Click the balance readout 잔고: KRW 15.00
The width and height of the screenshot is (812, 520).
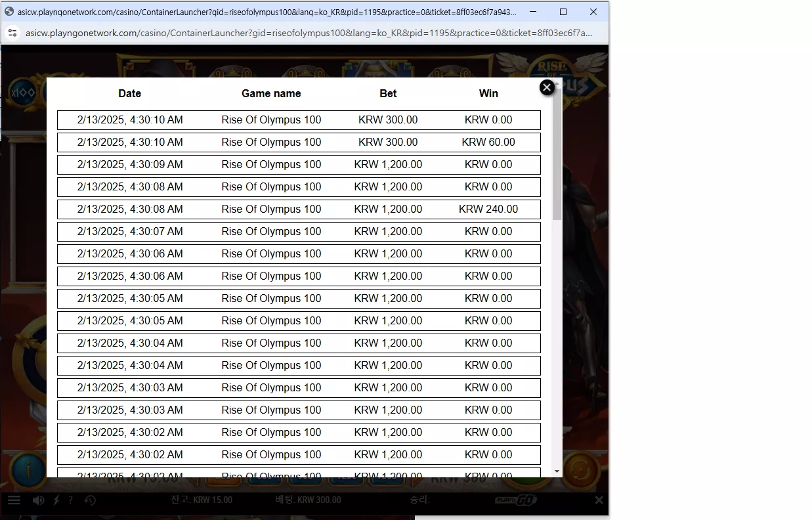[202, 500]
